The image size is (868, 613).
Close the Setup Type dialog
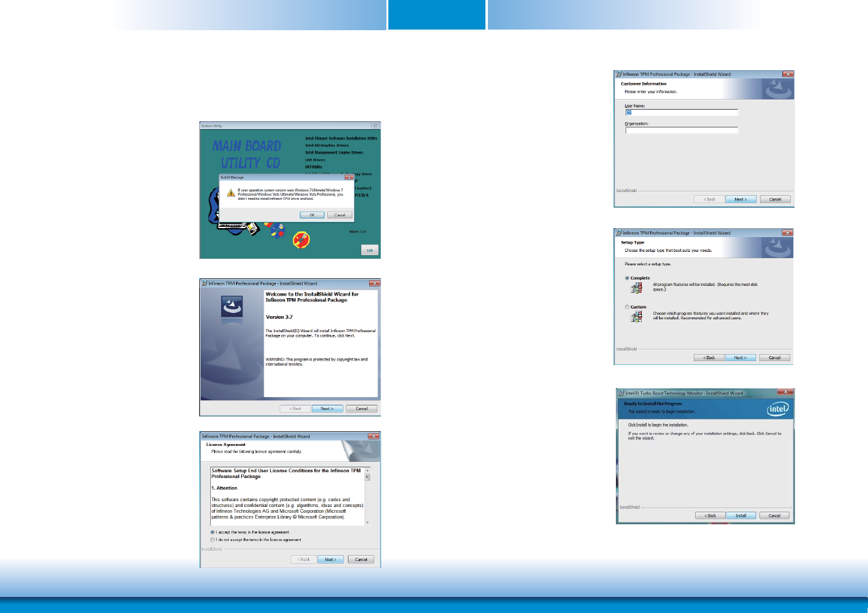[787, 233]
